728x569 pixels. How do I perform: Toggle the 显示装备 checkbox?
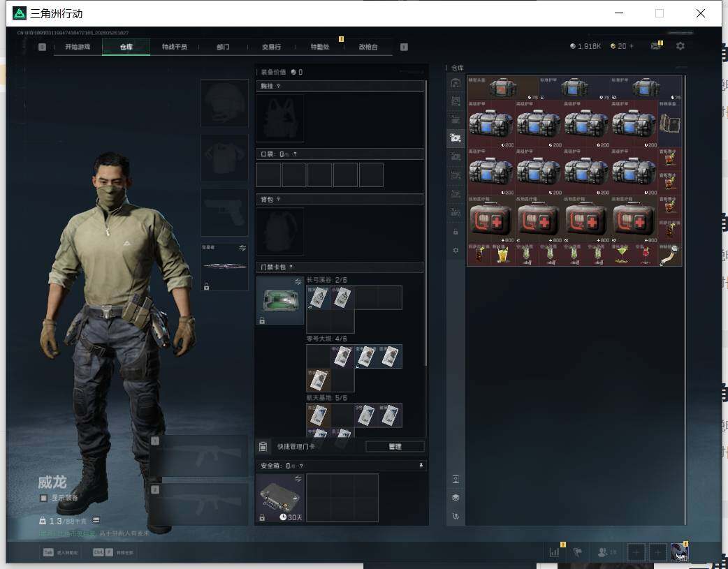click(x=43, y=498)
